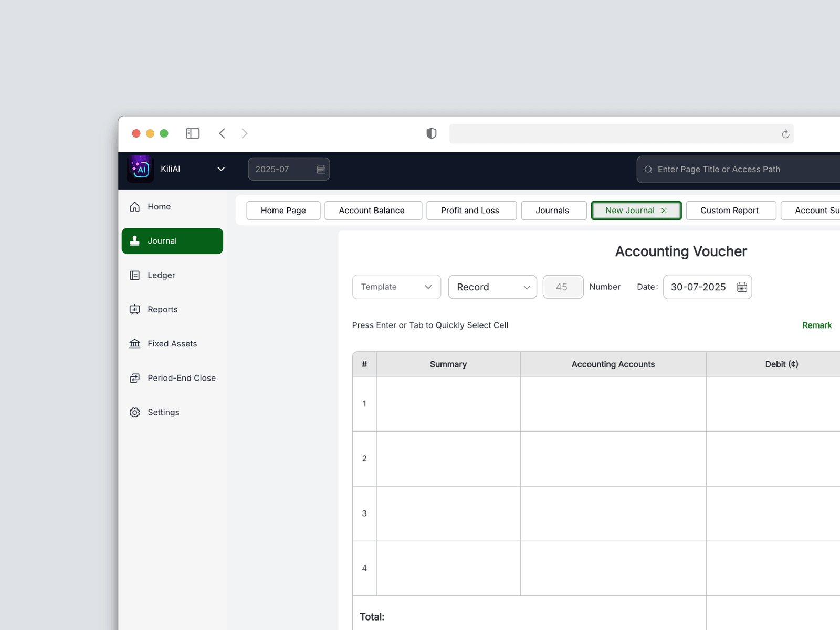Viewport: 840px width, 630px height.
Task: Focus the Enter Page Title search field
Action: point(740,170)
